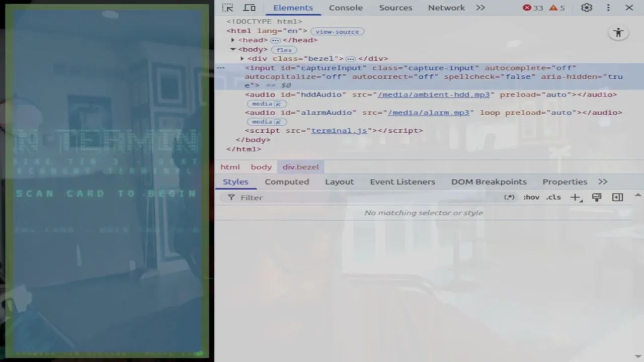Open DevTools settings gear
This screenshot has width=644, height=362.
click(586, 8)
